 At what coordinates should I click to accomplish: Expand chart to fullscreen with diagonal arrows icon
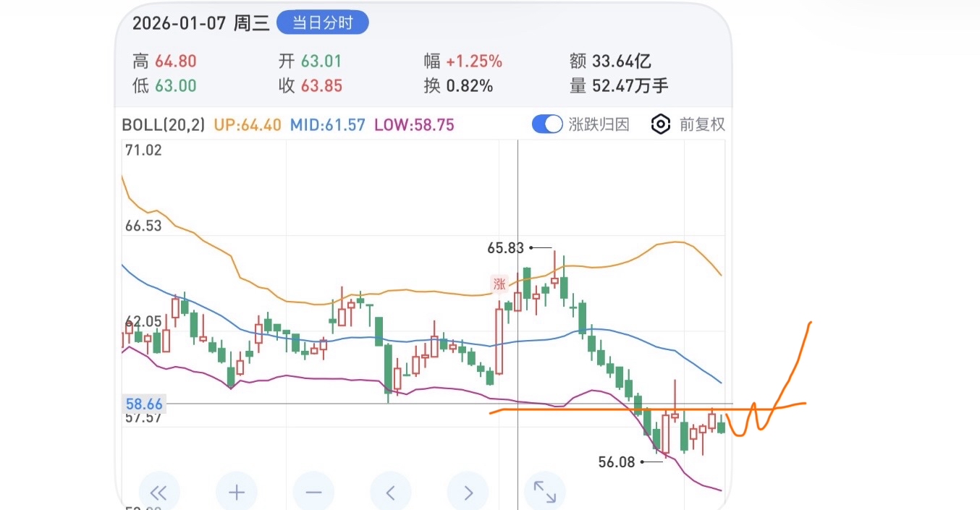click(544, 492)
